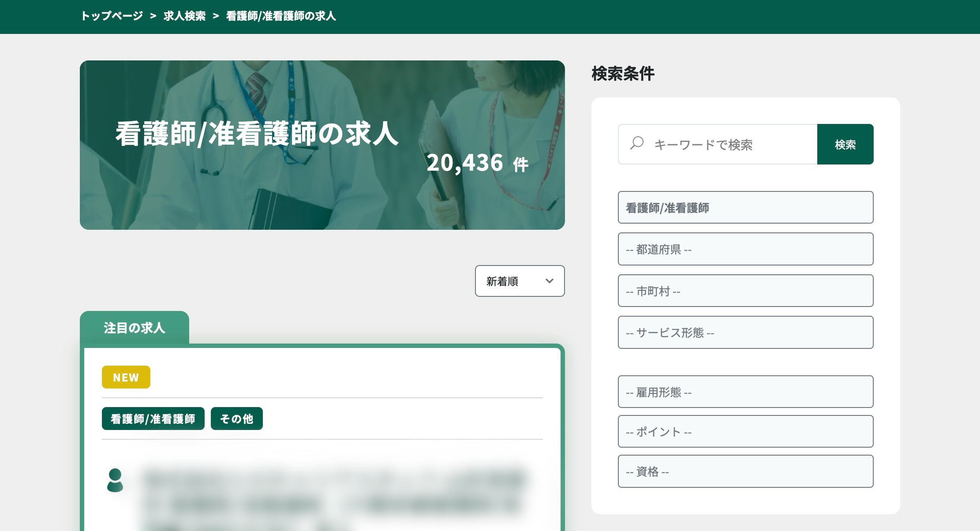
Task: Click the magnifying glass search icon
Action: pyautogui.click(x=637, y=143)
